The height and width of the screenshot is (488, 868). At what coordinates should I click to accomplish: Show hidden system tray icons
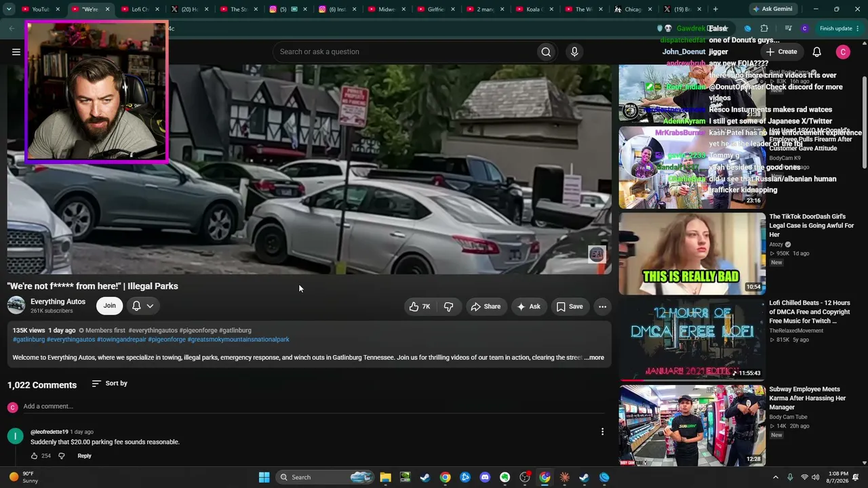pos(776,477)
